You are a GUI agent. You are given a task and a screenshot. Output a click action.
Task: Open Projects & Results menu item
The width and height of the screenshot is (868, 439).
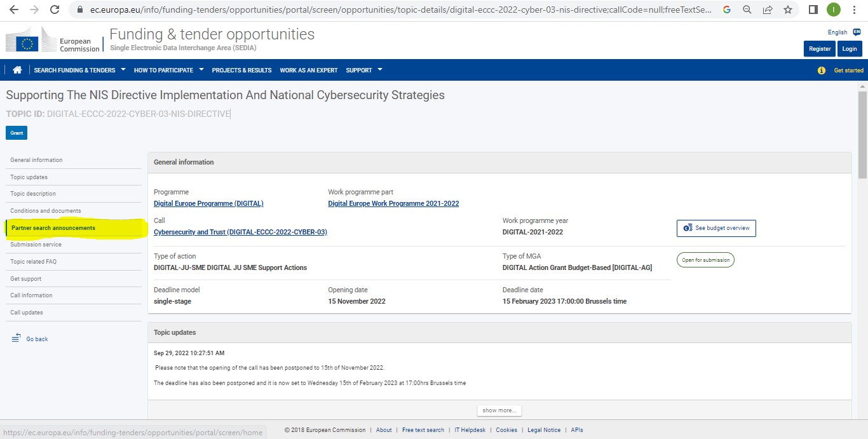coord(241,70)
